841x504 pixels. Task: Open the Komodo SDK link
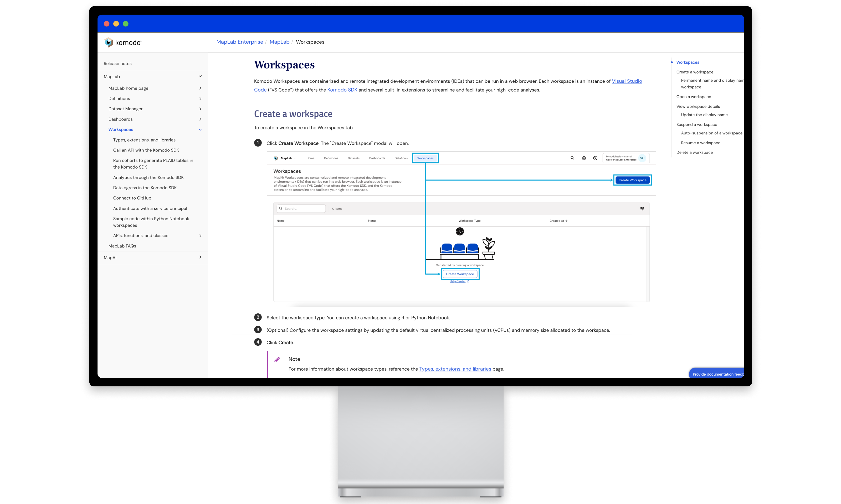tap(342, 90)
